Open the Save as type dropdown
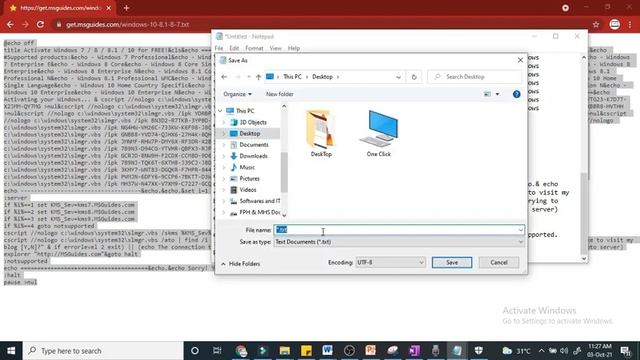 [x=399, y=242]
